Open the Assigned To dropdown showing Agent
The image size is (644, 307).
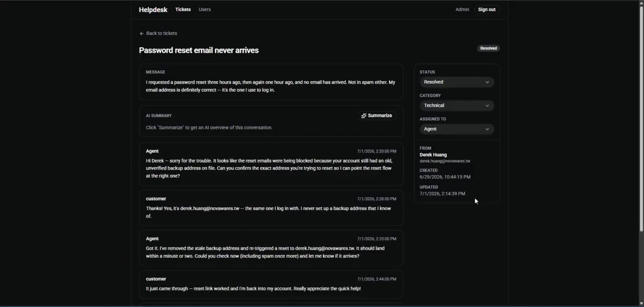[x=457, y=129]
